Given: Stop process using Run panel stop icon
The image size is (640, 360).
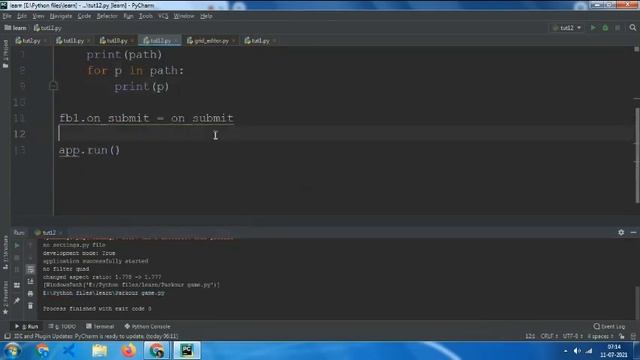Looking at the screenshot, I should (17, 258).
